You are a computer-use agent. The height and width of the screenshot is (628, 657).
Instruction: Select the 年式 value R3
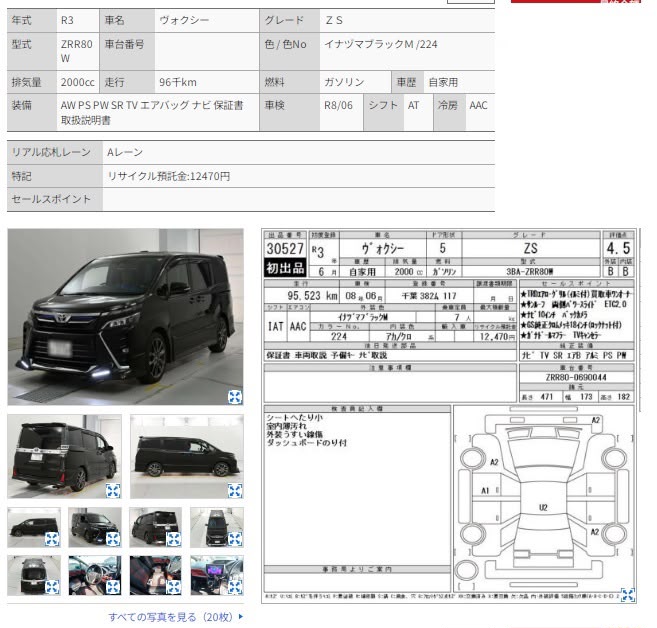tap(67, 21)
